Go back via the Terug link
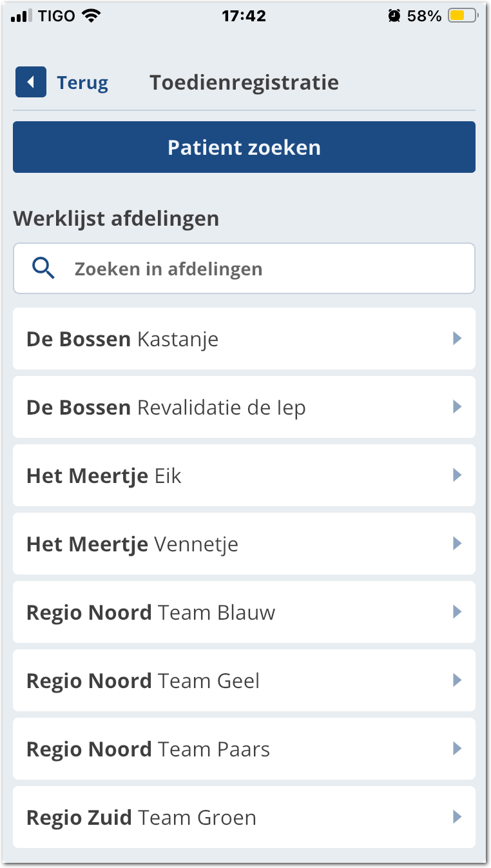 click(82, 83)
